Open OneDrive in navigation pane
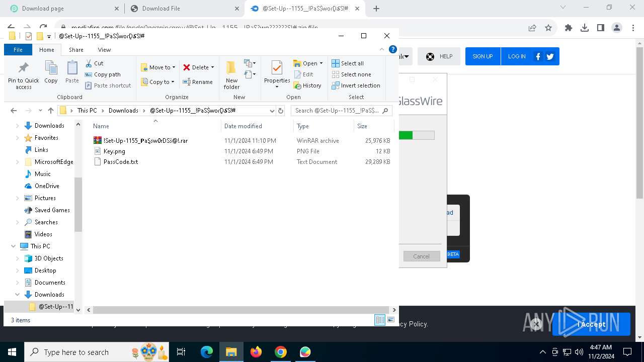The width and height of the screenshot is (644, 362). pos(47,186)
